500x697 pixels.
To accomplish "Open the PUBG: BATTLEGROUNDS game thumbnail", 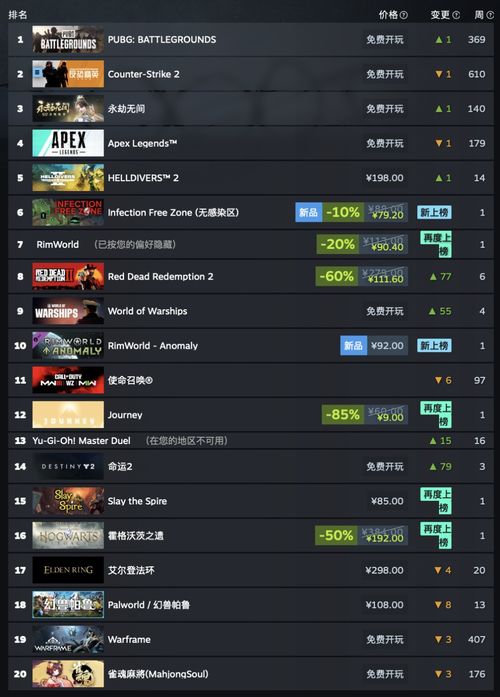I will click(68, 40).
